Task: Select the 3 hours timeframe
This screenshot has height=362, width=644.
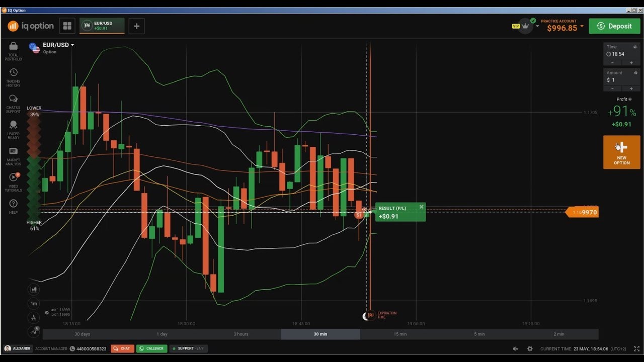Action: tap(241, 334)
